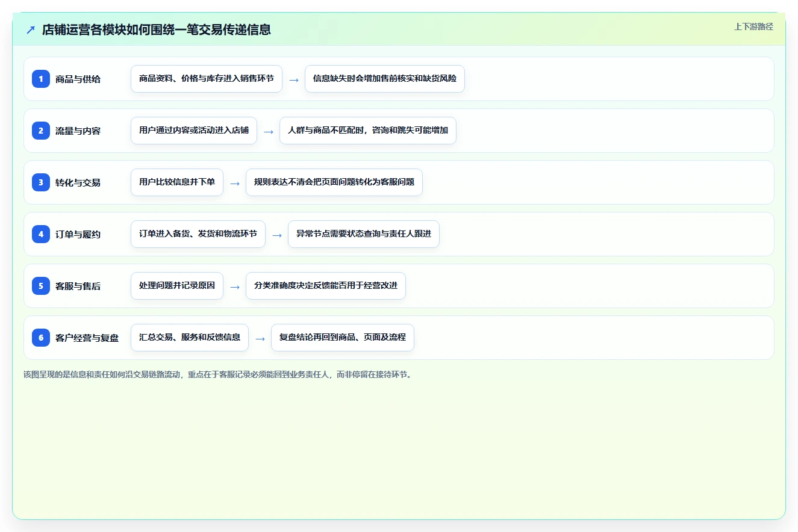The height and width of the screenshot is (532, 798).
Task: Select the 订单与履约 row label
Action: 78,234
